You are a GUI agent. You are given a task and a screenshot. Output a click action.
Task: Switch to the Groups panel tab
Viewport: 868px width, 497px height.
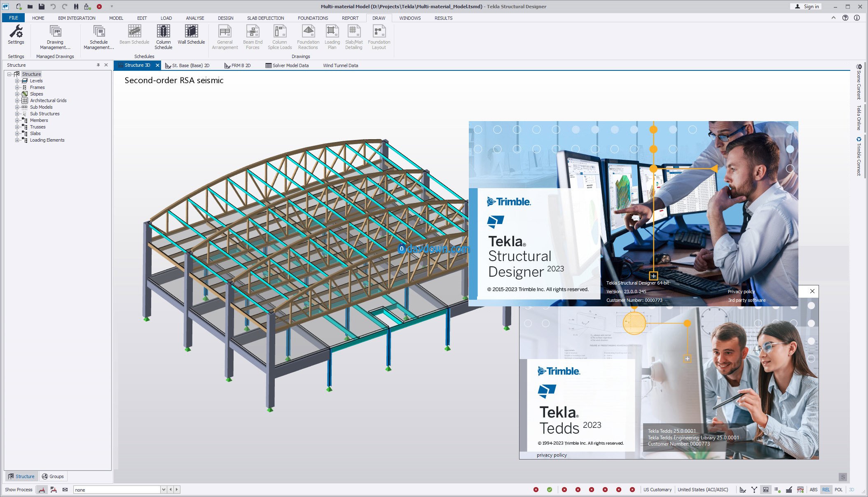pos(53,476)
